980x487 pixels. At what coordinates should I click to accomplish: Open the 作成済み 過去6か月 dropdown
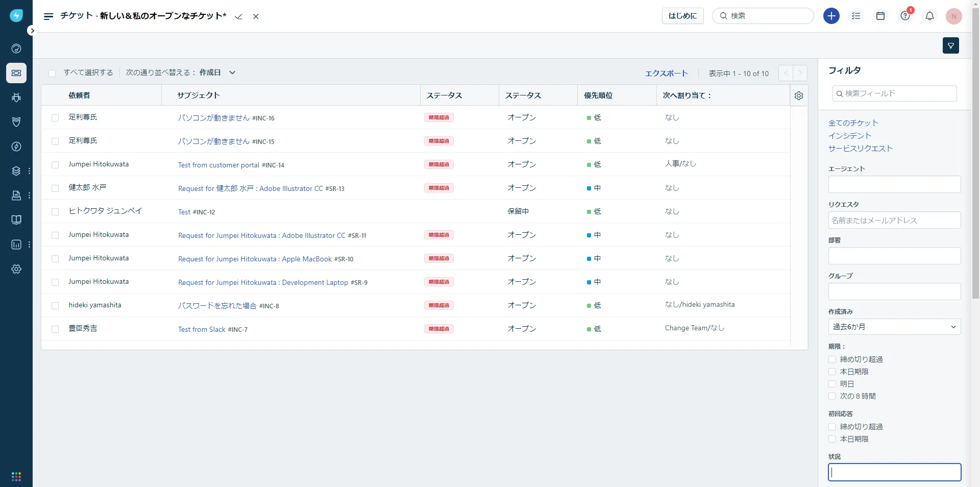894,327
